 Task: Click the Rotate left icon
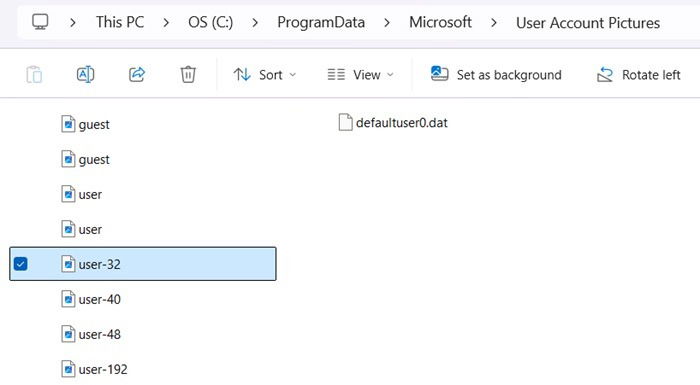point(605,75)
